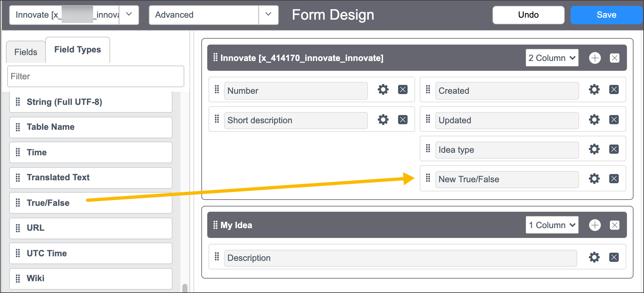Select the Time field type

(x=91, y=152)
